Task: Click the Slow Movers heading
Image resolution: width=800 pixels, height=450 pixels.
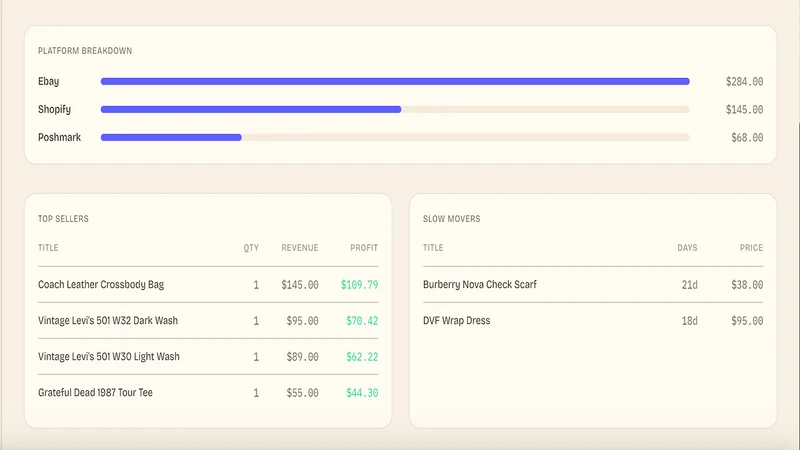Action: tap(452, 219)
